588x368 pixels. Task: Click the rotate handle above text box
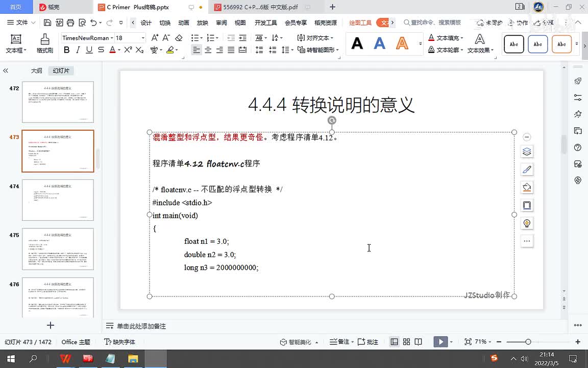coord(331,120)
